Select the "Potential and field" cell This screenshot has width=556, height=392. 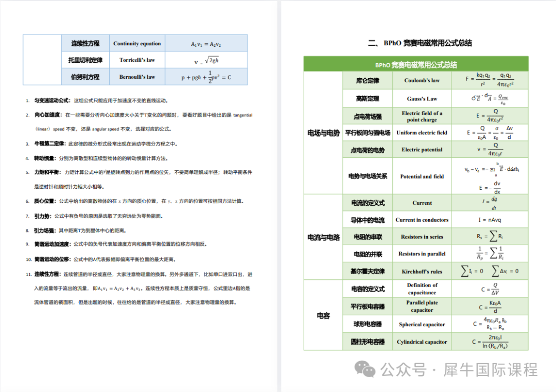(x=422, y=176)
